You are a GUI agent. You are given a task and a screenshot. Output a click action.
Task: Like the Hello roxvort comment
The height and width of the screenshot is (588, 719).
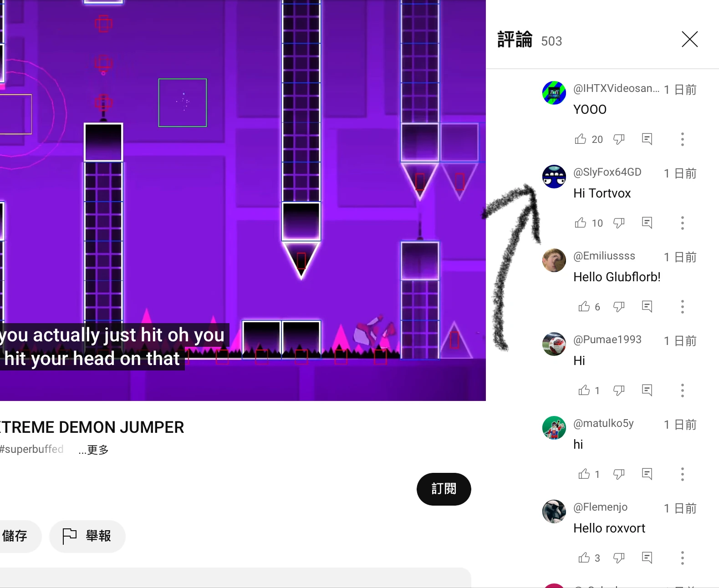[x=584, y=558]
